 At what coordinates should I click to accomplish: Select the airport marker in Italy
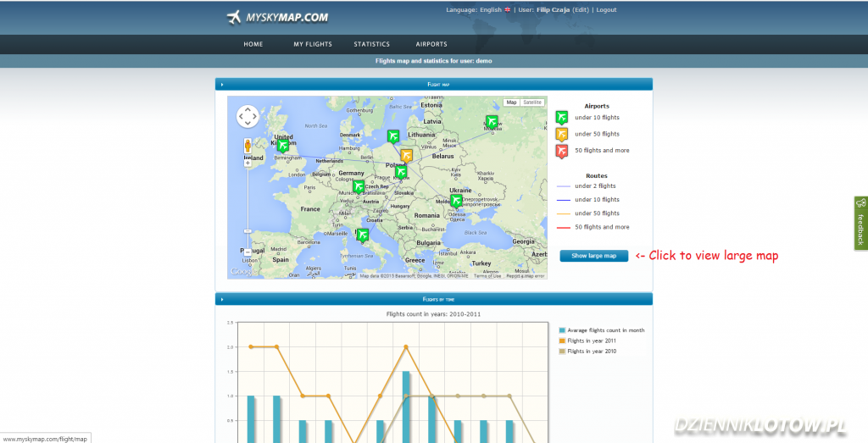click(363, 234)
